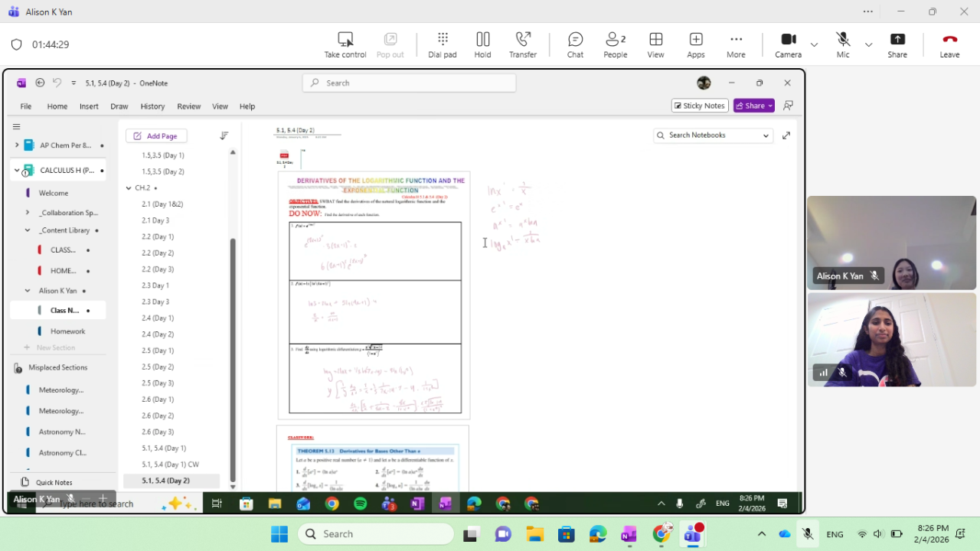Click the Add Page button
The height and width of the screenshot is (551, 980).
click(x=156, y=135)
